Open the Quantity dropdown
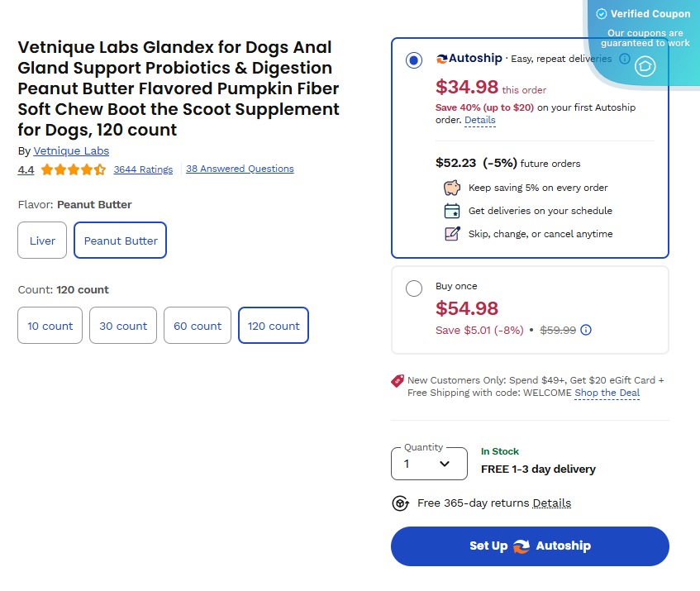Screen dimensions: 700x591 click(429, 464)
